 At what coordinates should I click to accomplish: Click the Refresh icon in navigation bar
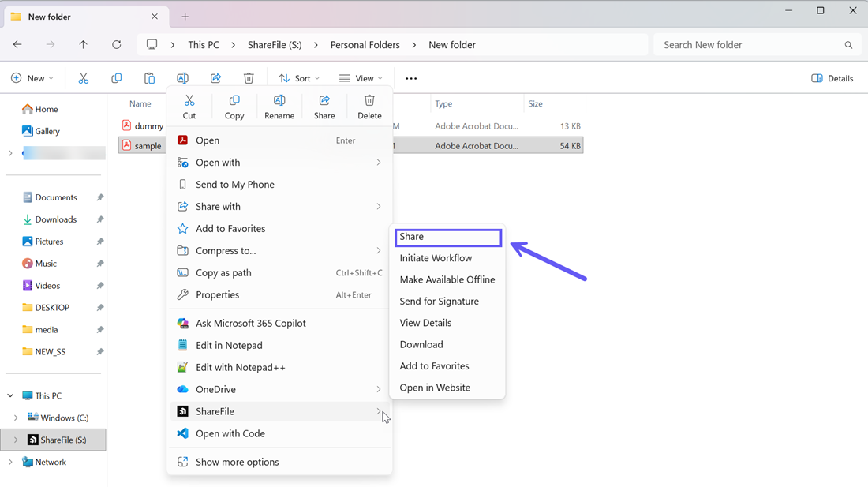pos(117,45)
